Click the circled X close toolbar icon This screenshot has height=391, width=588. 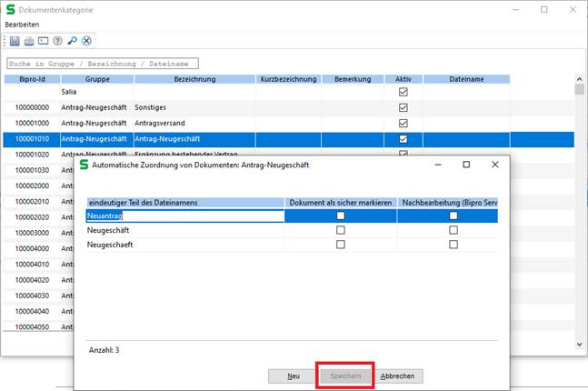pyautogui.click(x=86, y=41)
